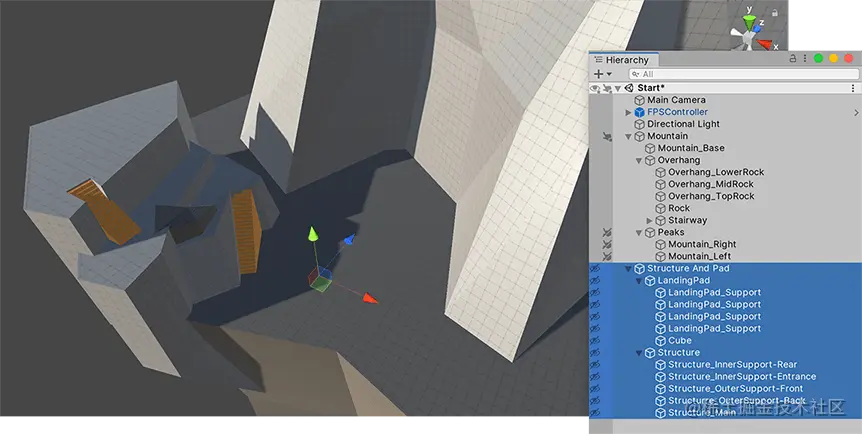Click the scene gizmo rotation lock icon

point(775,12)
